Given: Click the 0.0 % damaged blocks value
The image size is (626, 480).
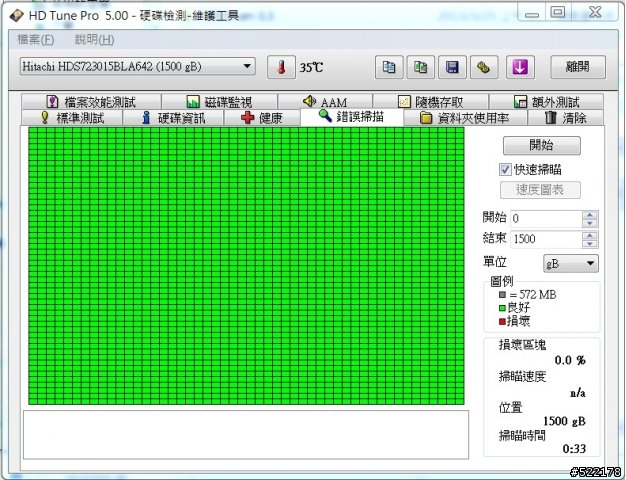Looking at the screenshot, I should [570, 360].
